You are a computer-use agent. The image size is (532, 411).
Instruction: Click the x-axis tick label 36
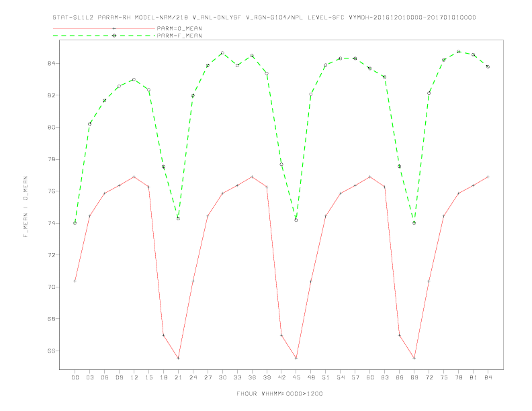(252, 377)
